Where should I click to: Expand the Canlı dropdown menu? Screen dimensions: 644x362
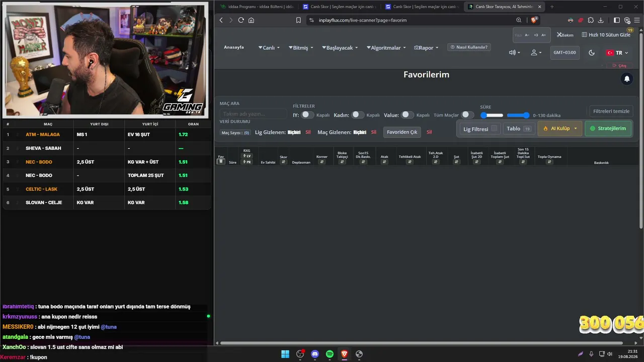(269, 48)
